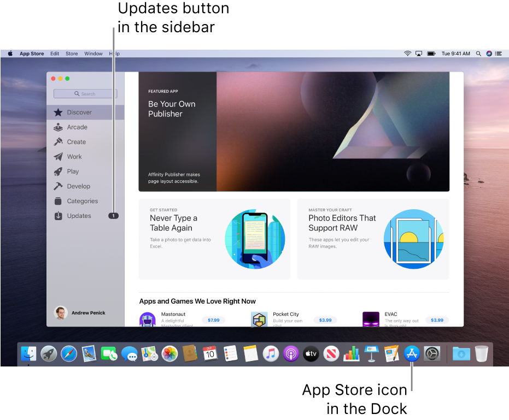
Task: Buy Mastonaut for $7.99
Action: click(214, 320)
